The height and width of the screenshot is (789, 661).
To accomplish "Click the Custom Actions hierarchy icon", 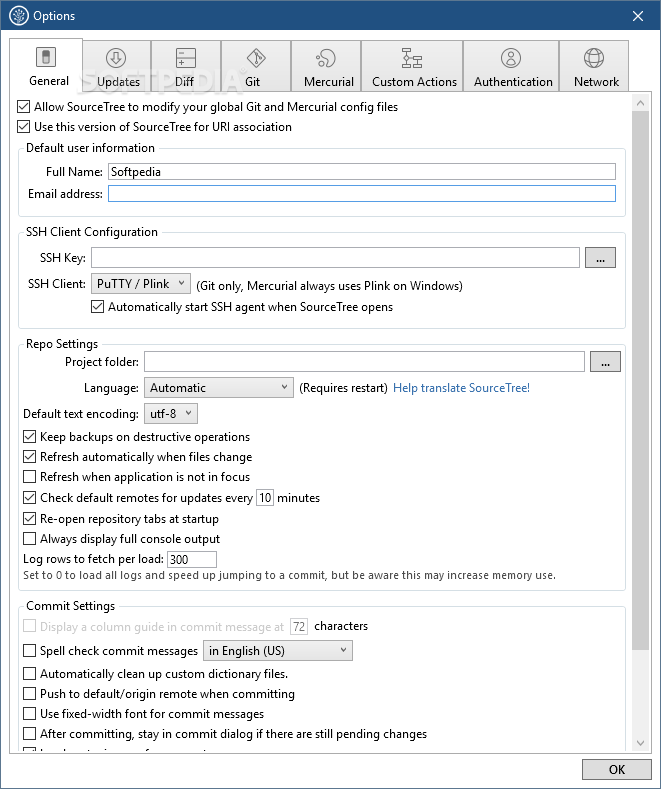I will 411,58.
